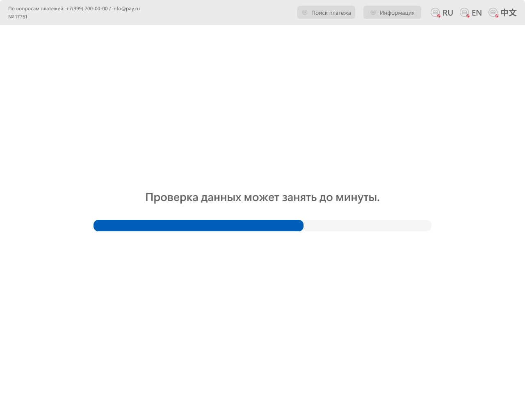This screenshot has width=525, height=420.
Task: Click the info@pay.ru email link
Action: click(x=126, y=8)
